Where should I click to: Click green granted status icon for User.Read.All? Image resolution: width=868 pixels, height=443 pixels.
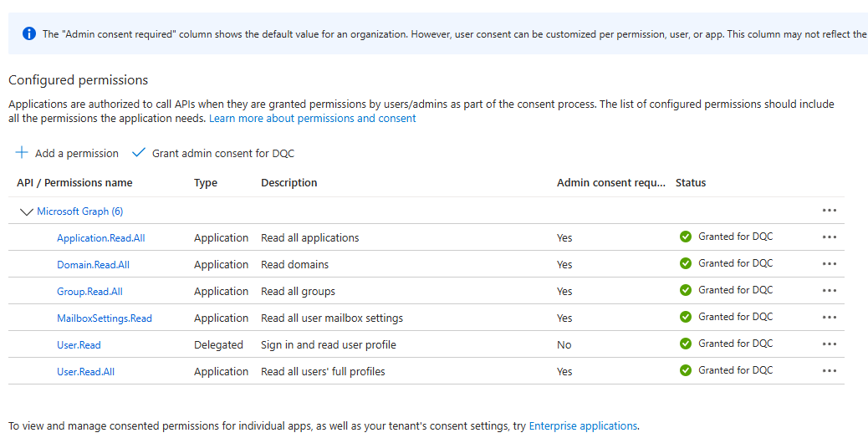tap(686, 370)
